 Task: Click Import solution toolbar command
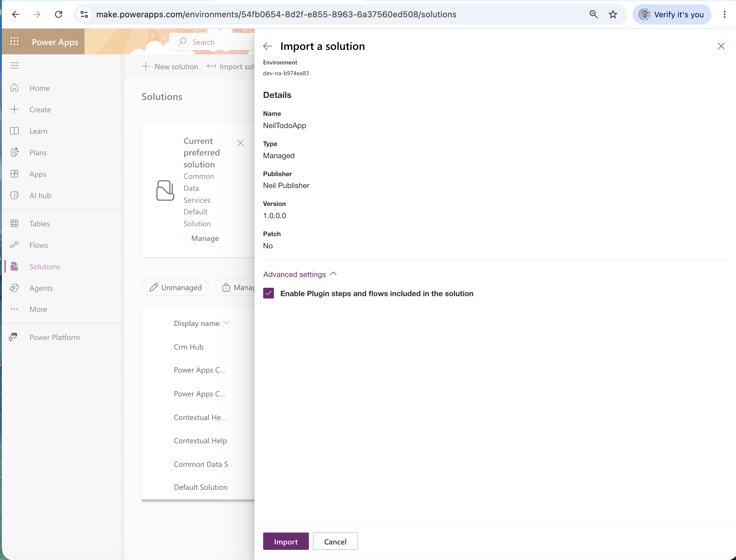point(230,66)
